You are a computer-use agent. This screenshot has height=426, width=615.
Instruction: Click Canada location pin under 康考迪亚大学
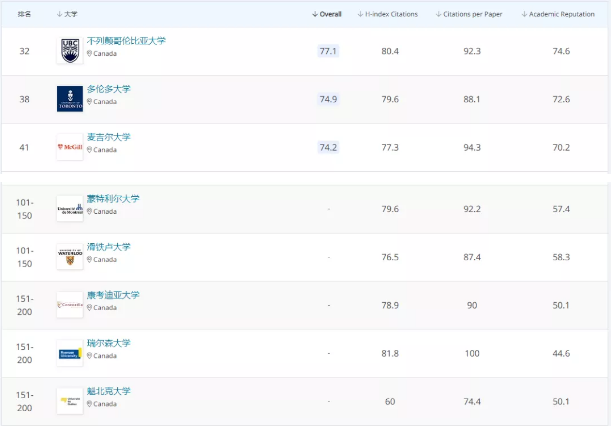point(89,308)
